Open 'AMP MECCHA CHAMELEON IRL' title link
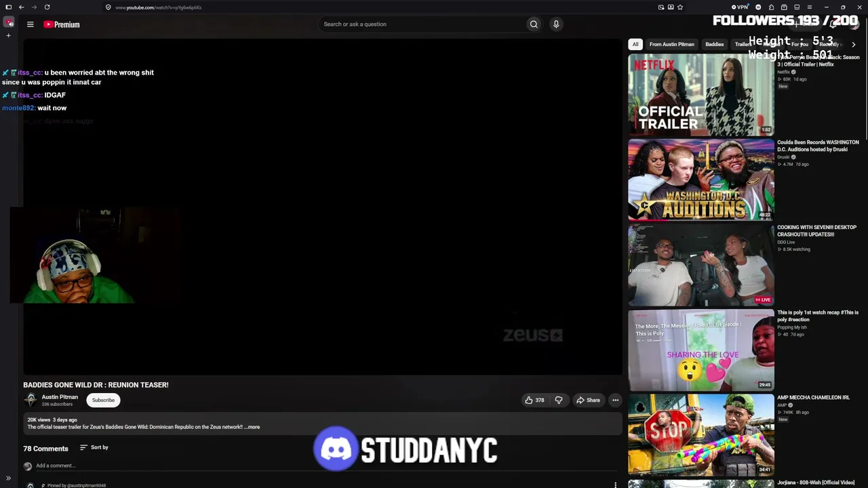The height and width of the screenshot is (488, 868). point(813,398)
